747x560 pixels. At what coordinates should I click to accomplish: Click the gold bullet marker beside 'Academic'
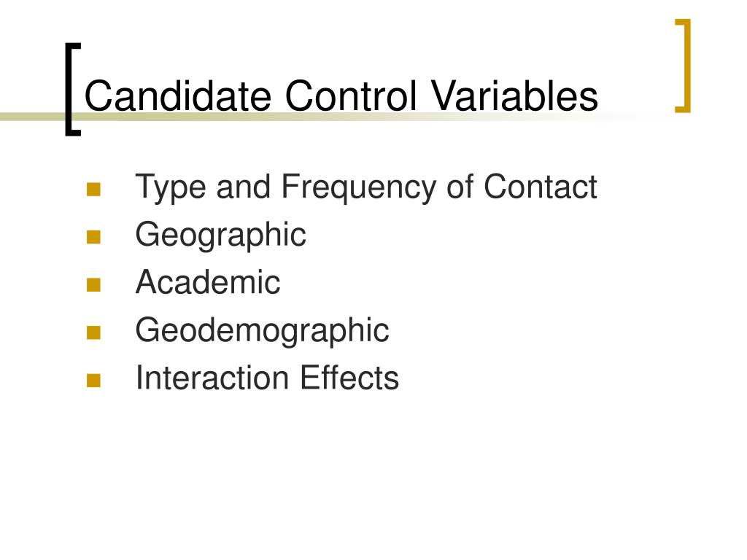tap(94, 285)
